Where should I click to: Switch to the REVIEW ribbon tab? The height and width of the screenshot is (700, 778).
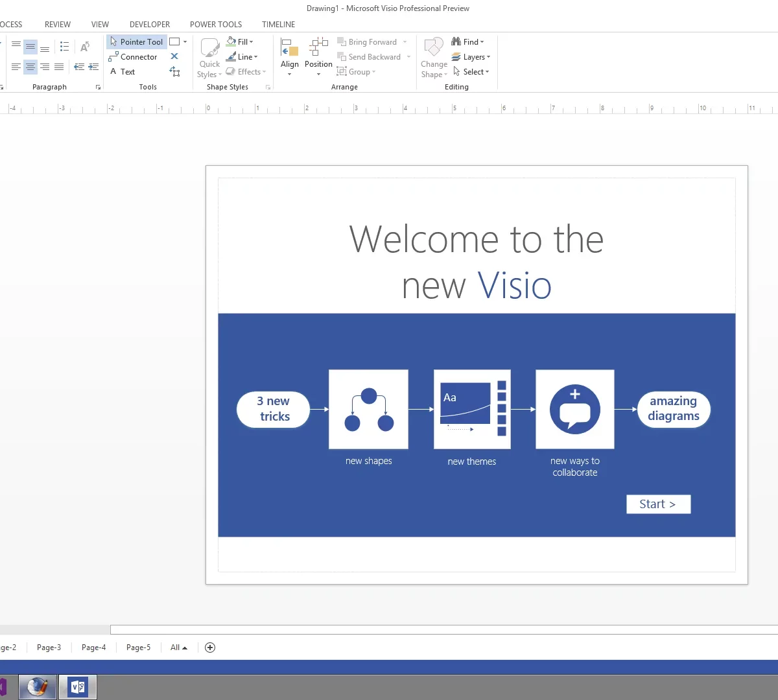pyautogui.click(x=58, y=25)
